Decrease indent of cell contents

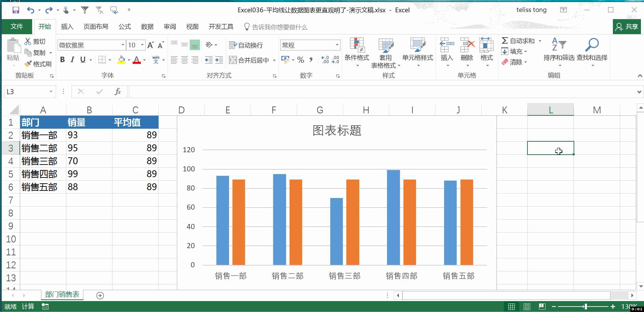[x=209, y=60]
